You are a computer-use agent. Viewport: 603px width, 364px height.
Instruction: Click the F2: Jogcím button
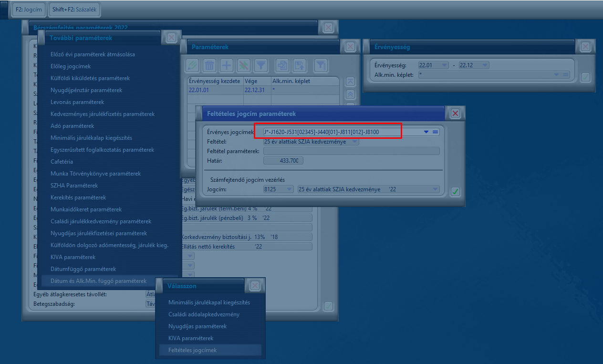point(29,10)
